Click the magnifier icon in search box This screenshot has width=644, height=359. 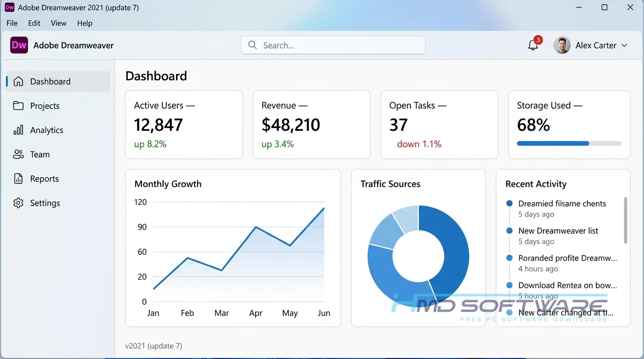253,45
